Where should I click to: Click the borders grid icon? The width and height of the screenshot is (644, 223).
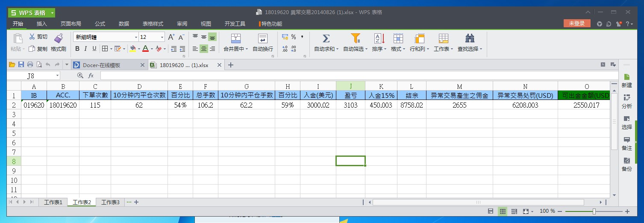105,49
